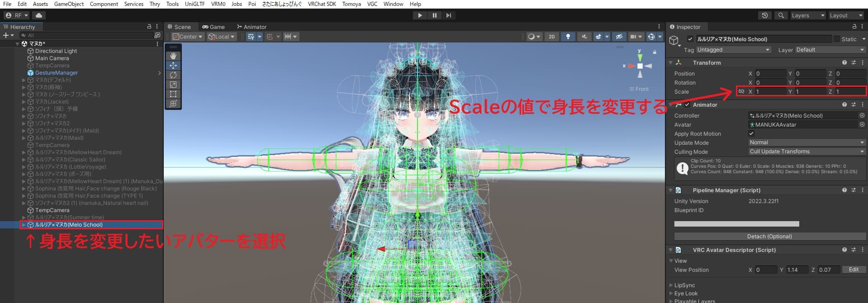The height and width of the screenshot is (303, 868).
Task: Collapse the Transform component
Action: (x=671, y=63)
